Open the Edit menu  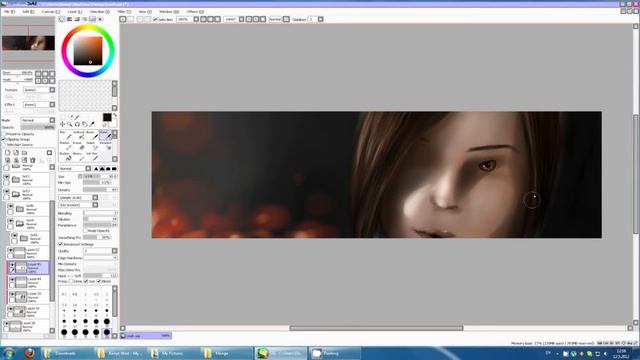click(x=28, y=12)
